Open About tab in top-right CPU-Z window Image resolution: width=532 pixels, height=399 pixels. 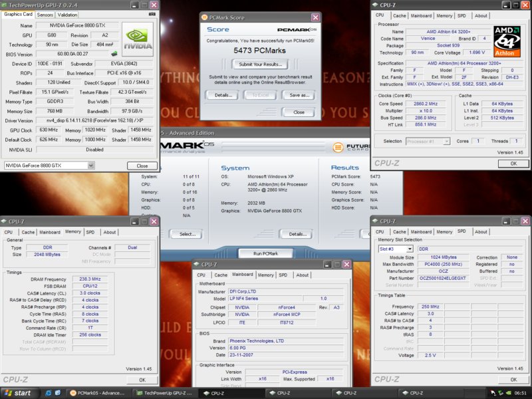point(481,15)
